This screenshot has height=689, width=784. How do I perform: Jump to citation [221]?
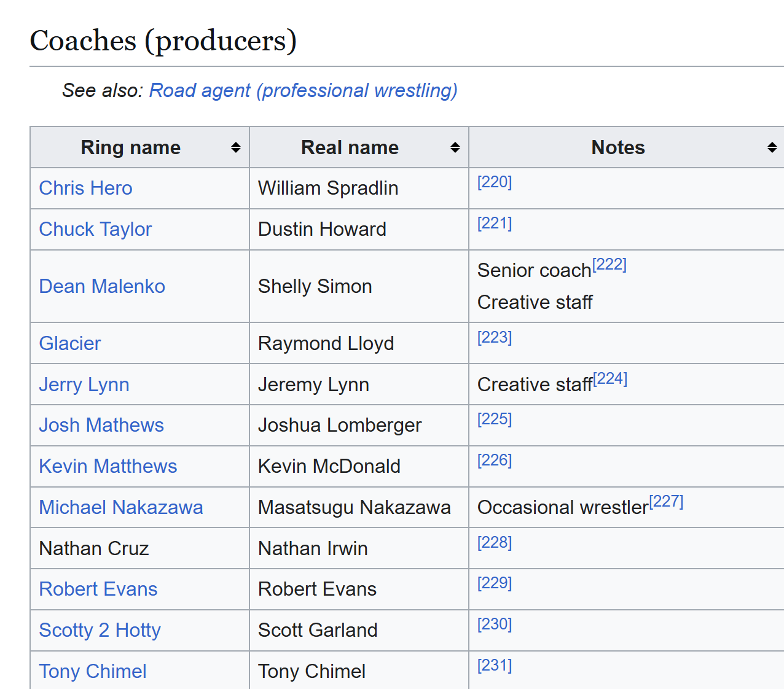coord(495,223)
